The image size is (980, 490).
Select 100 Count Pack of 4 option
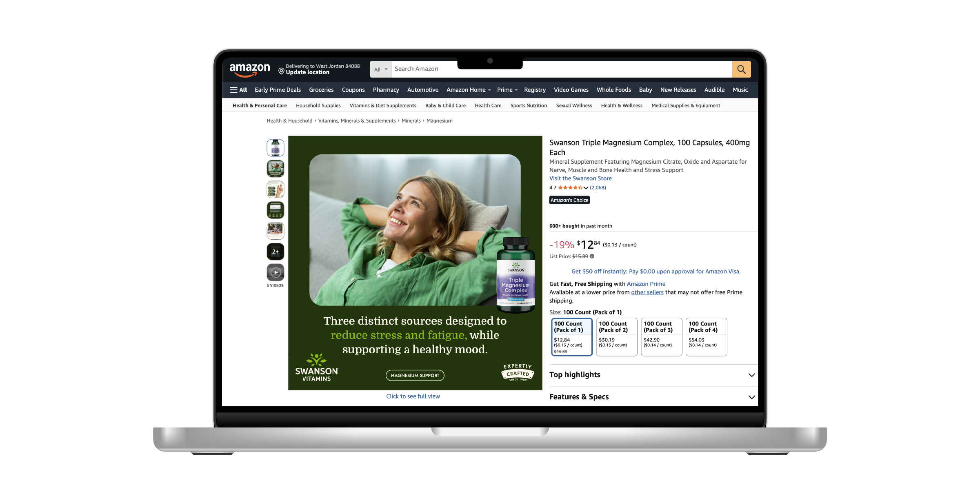(706, 337)
